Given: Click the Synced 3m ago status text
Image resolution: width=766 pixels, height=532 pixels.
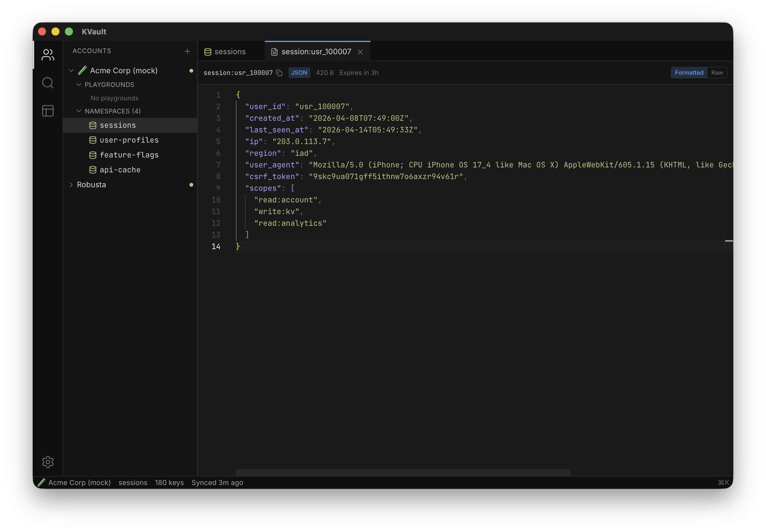Looking at the screenshot, I should coord(217,482).
